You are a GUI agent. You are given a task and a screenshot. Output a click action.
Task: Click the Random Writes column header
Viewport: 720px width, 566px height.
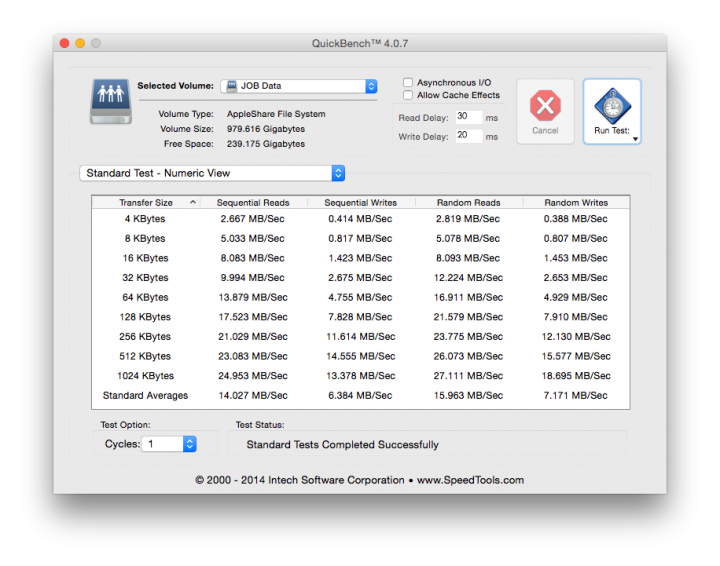pyautogui.click(x=576, y=202)
